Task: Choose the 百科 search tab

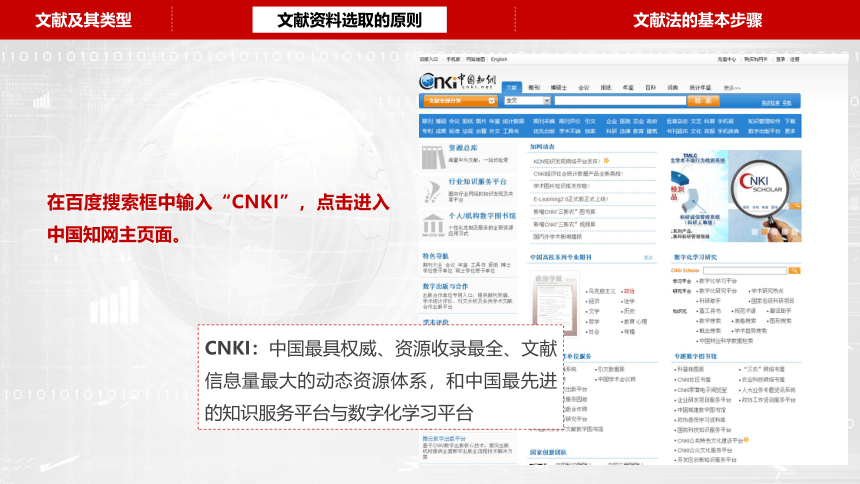Action: (x=650, y=88)
